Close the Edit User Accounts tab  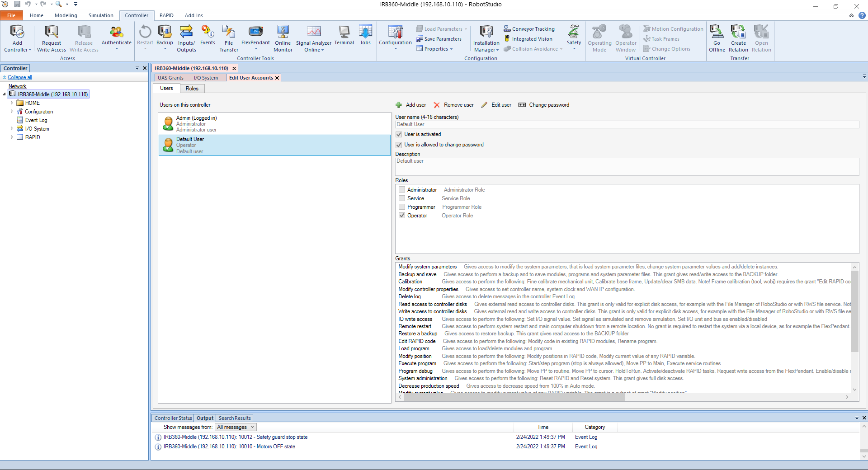(x=277, y=78)
